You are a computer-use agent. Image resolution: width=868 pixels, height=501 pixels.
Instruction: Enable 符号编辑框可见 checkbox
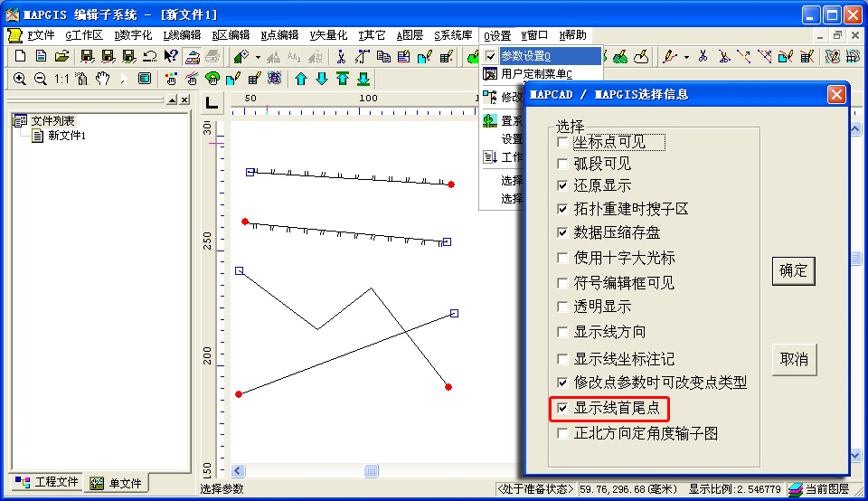(562, 283)
